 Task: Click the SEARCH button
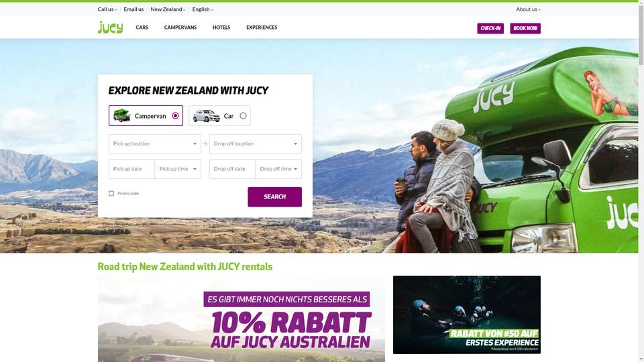[x=275, y=197]
